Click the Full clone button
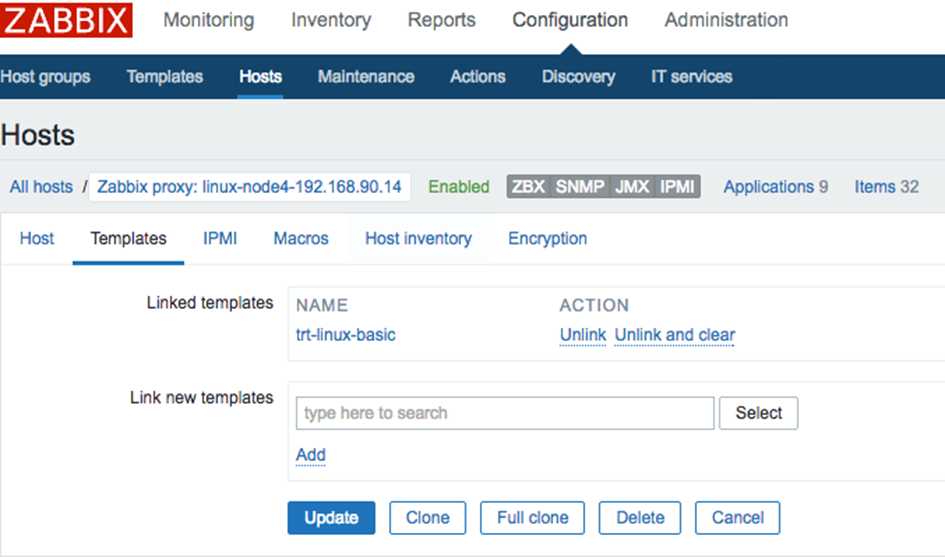The image size is (945, 557). (532, 518)
